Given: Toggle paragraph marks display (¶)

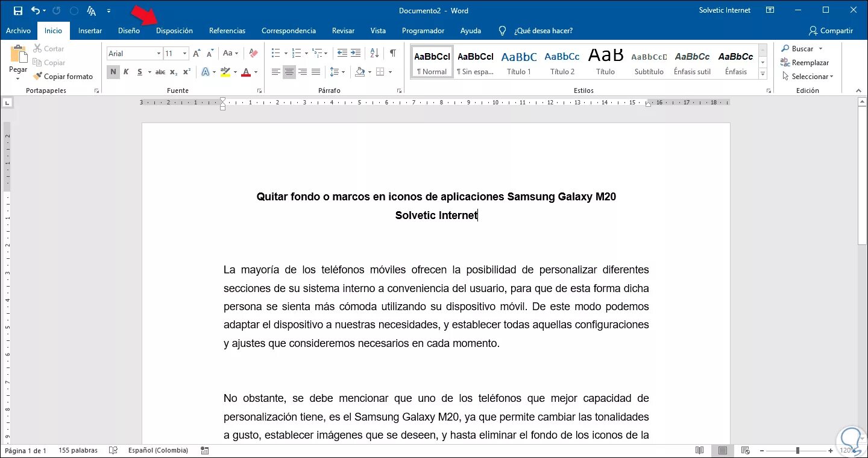Looking at the screenshot, I should (393, 53).
